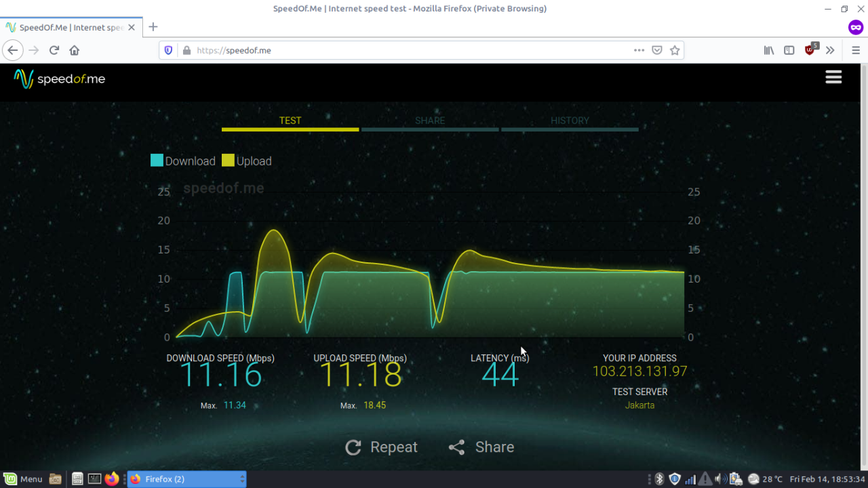Click the page's vertical scrollbar
This screenshot has width=868, height=488.
[x=864, y=267]
